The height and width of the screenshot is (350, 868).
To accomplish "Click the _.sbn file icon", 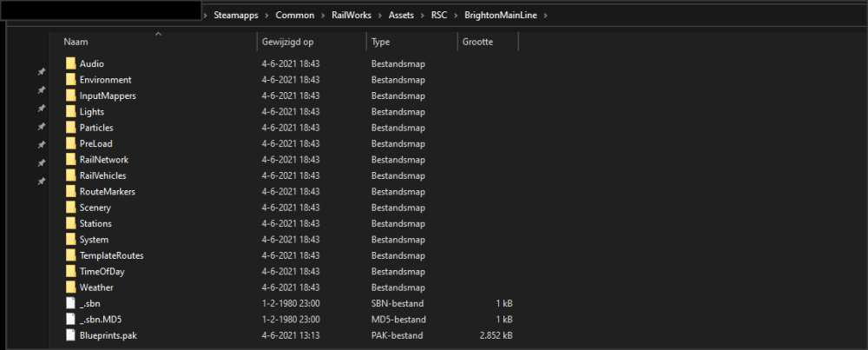I will [70, 303].
